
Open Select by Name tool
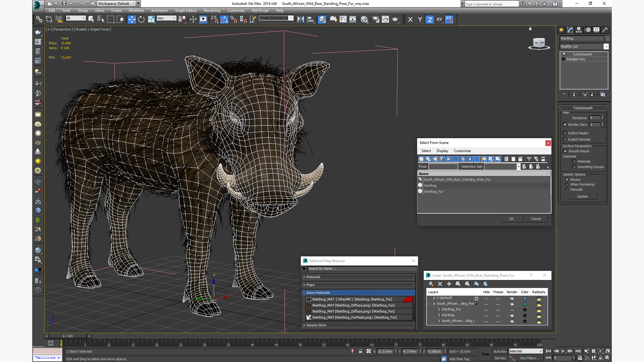pyautogui.click(x=101, y=19)
